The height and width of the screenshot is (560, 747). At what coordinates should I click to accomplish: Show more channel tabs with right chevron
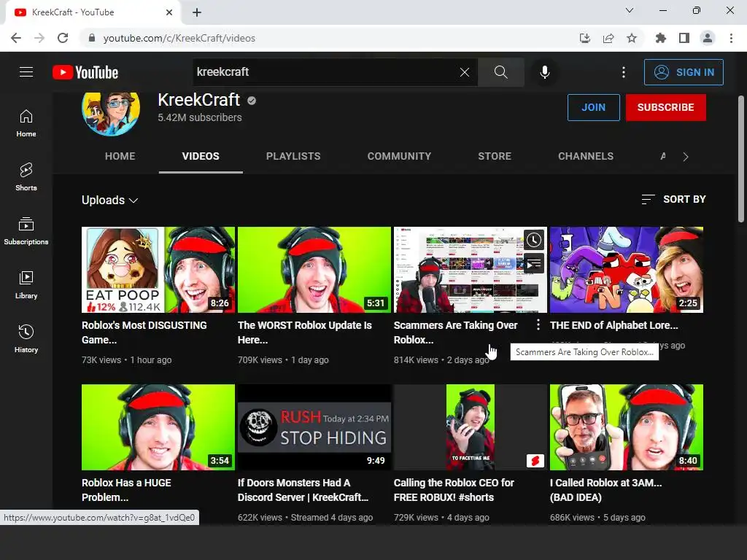click(x=686, y=157)
